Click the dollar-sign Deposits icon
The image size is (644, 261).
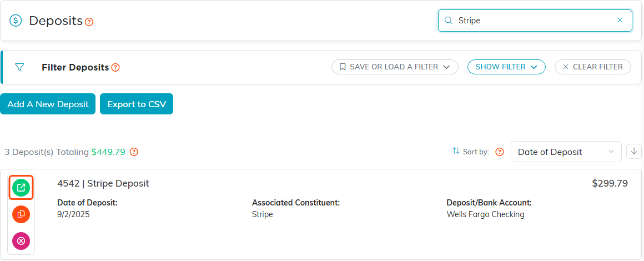click(x=16, y=21)
